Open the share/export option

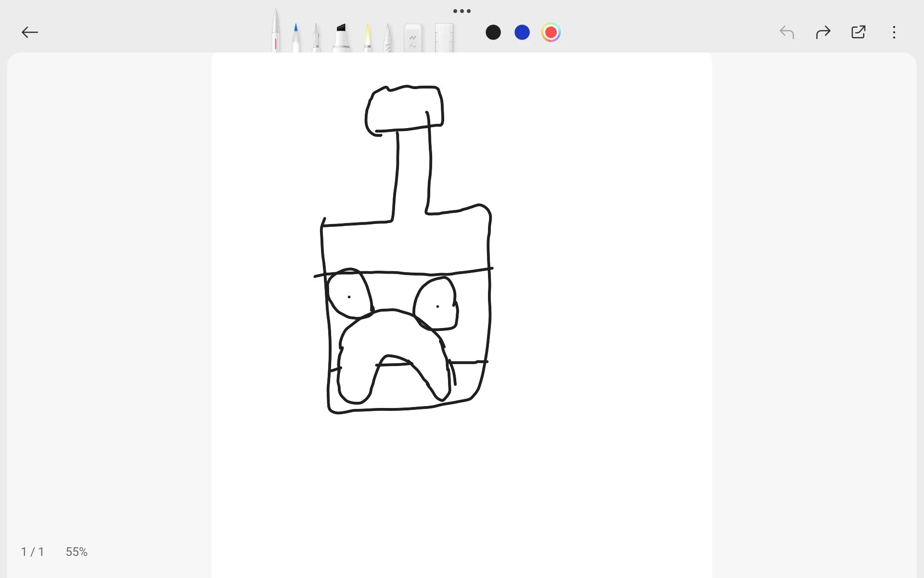(x=858, y=32)
